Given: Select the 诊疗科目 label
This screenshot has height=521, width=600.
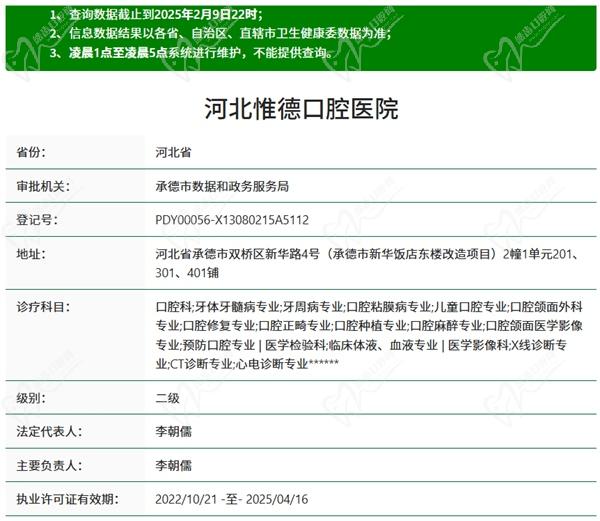Looking at the screenshot, I should pos(43,307).
